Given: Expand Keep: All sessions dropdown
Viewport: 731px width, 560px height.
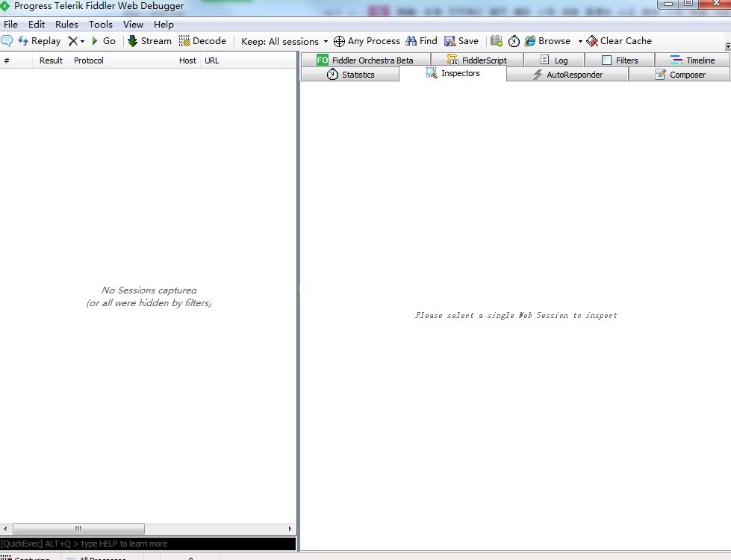Looking at the screenshot, I should [x=284, y=42].
